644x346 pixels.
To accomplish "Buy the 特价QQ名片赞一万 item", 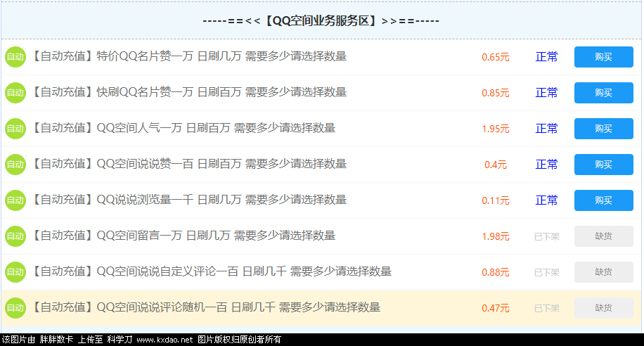I will pos(603,57).
